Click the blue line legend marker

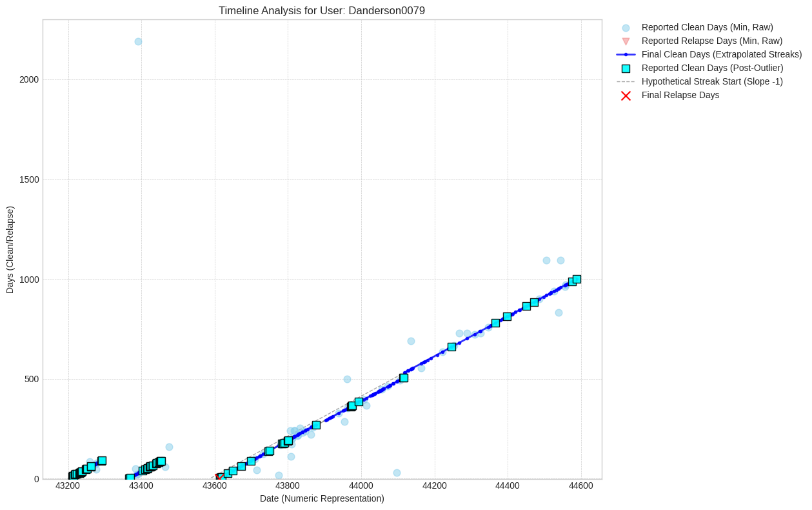coord(626,54)
